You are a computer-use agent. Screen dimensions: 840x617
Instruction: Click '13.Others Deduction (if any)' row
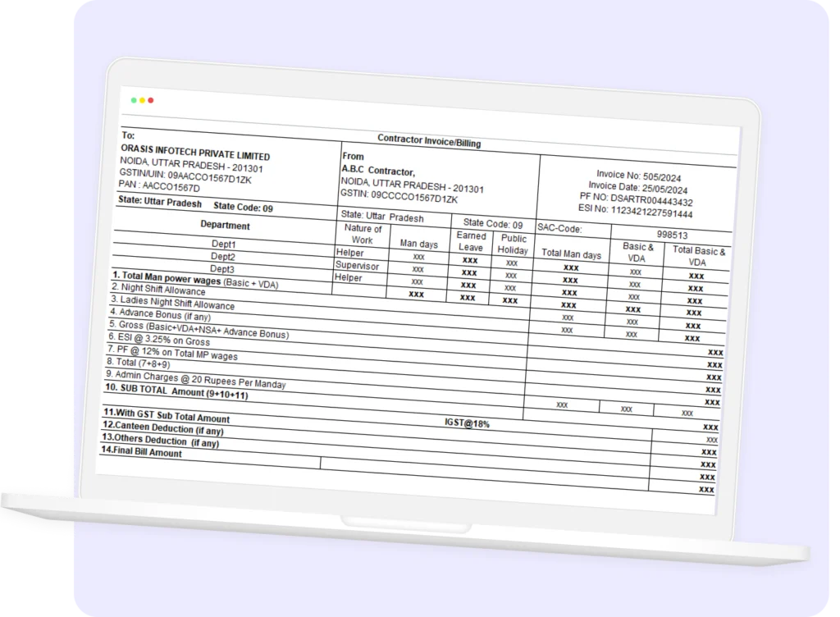point(160,440)
